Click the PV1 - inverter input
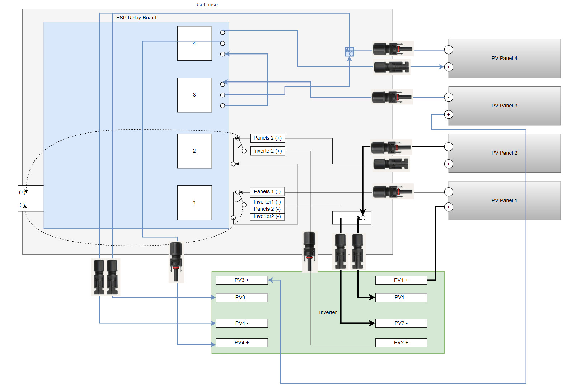Viewport: 581px width, 392px height. point(401,298)
